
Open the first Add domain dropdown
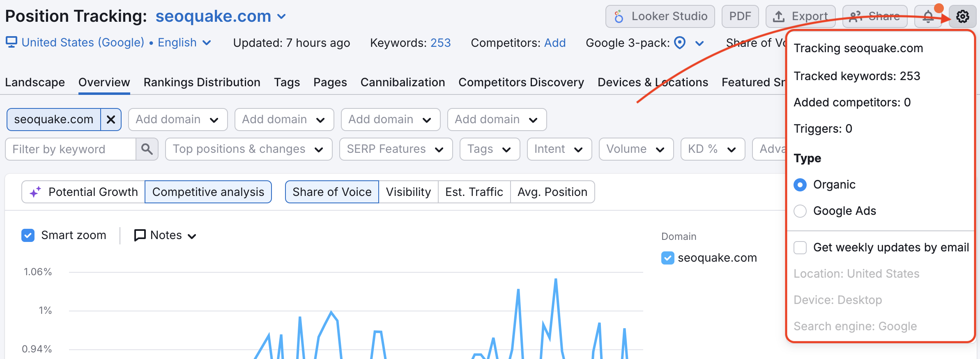pyautogui.click(x=178, y=120)
